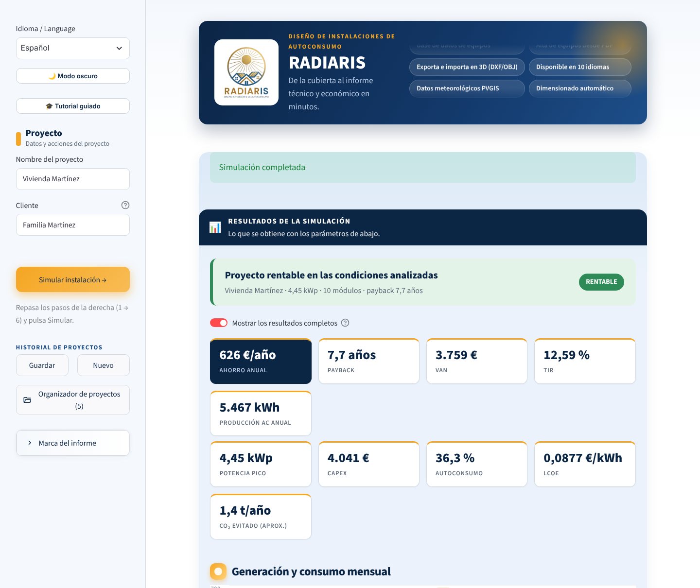Edit the Cliente field with Familia Martínez
Image resolution: width=700 pixels, height=588 pixels.
click(x=73, y=225)
